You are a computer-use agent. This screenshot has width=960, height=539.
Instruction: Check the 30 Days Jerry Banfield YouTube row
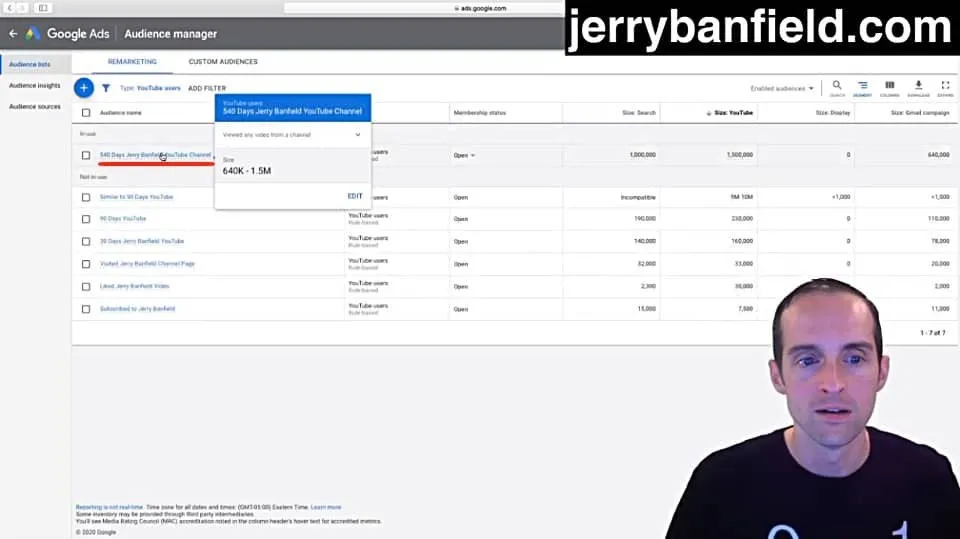(86, 241)
